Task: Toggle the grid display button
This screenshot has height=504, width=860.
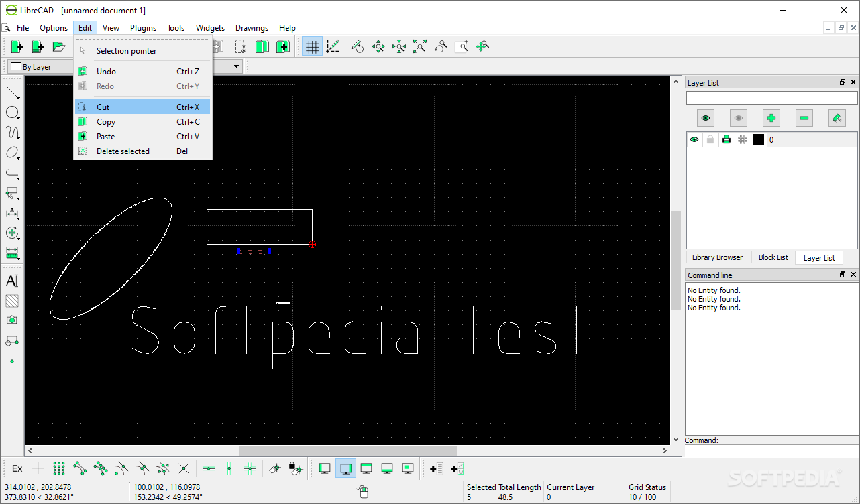Action: 312,46
